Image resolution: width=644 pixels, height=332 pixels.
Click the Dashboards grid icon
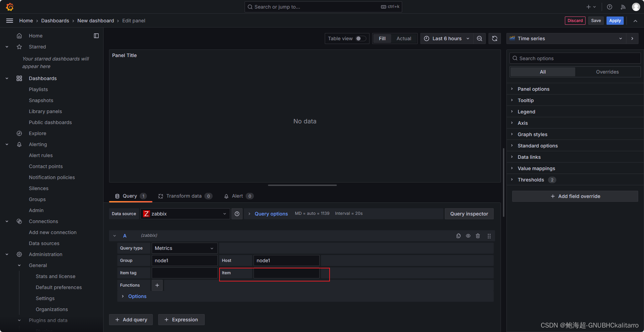19,78
